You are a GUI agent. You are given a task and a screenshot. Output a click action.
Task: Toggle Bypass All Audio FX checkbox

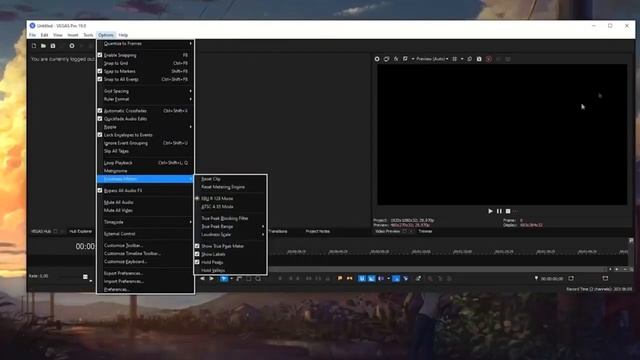point(100,191)
